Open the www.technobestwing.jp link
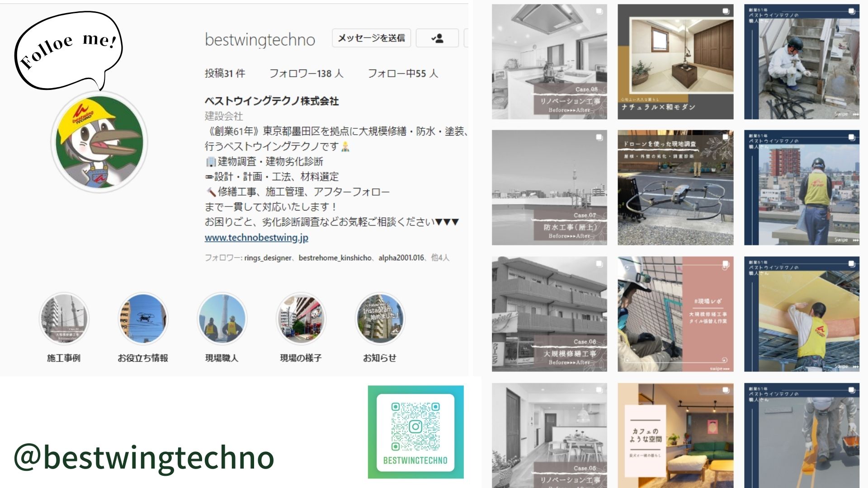868x488 pixels. [x=256, y=238]
